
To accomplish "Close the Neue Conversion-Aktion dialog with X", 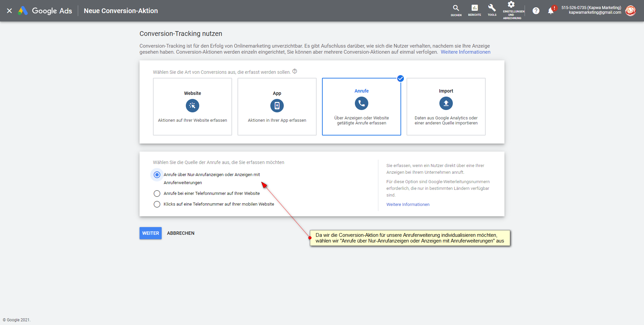I will 9,11.
